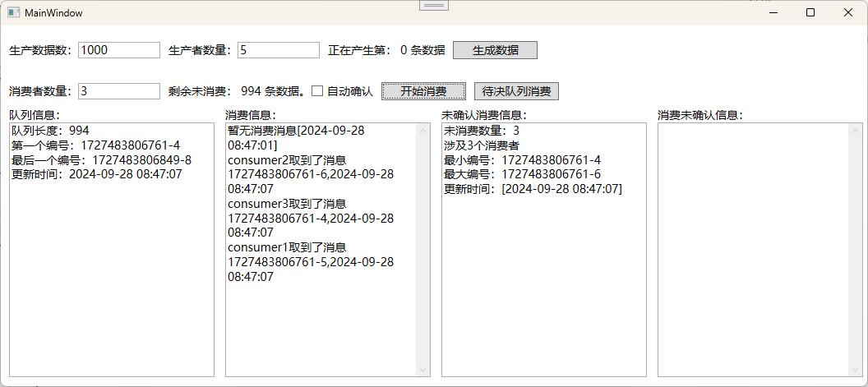
Task: Click the 待决队列消费 button
Action: (x=516, y=91)
